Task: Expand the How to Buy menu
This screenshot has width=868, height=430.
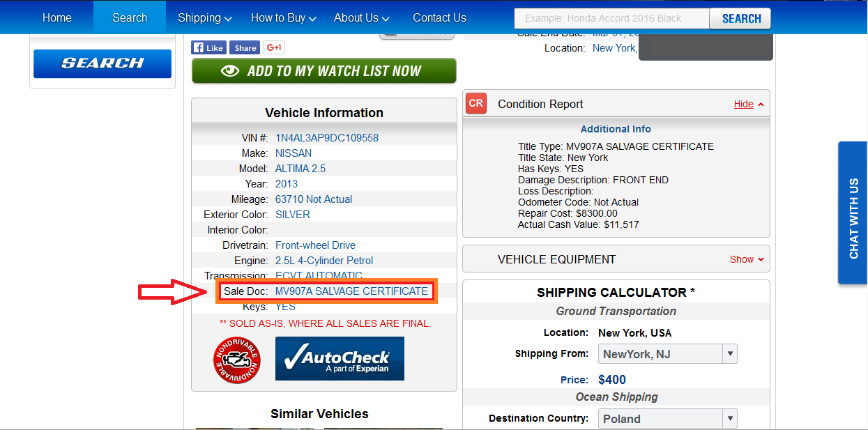Action: [284, 17]
